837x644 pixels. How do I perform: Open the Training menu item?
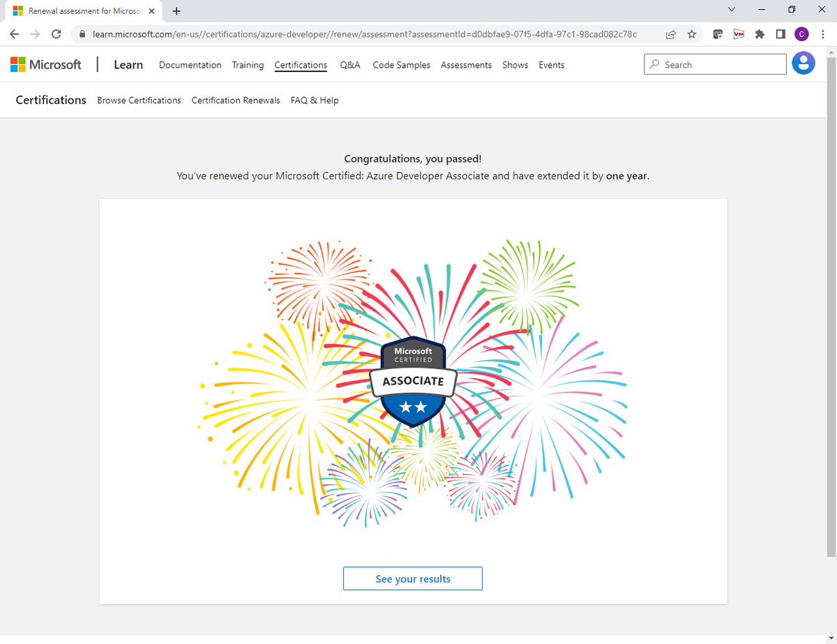248,65
